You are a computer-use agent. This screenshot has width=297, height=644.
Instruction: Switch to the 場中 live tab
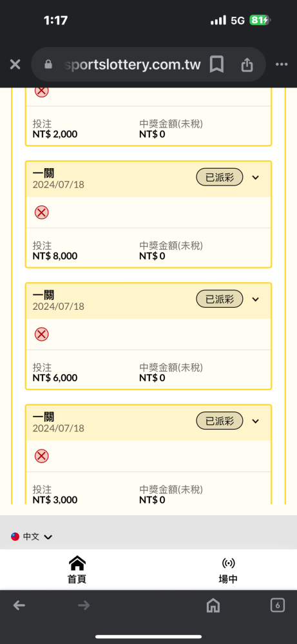228,570
